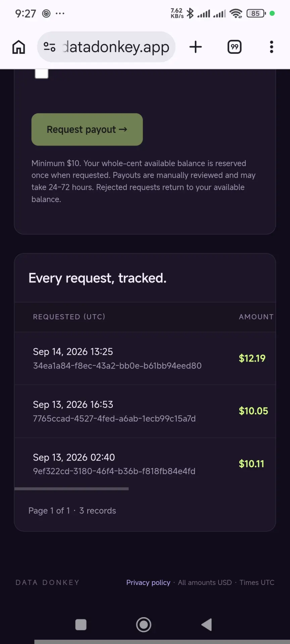The width and height of the screenshot is (290, 644).
Task: Tick the white checkbox above Request payout
Action: click(x=42, y=73)
